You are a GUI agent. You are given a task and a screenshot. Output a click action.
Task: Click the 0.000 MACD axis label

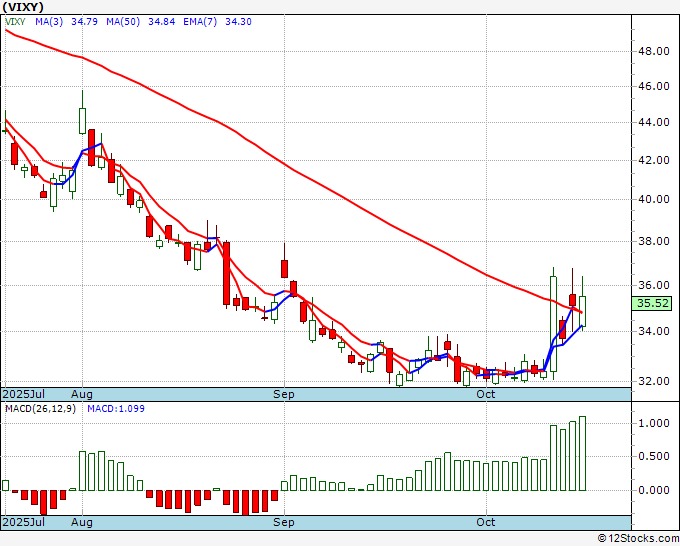(654, 490)
